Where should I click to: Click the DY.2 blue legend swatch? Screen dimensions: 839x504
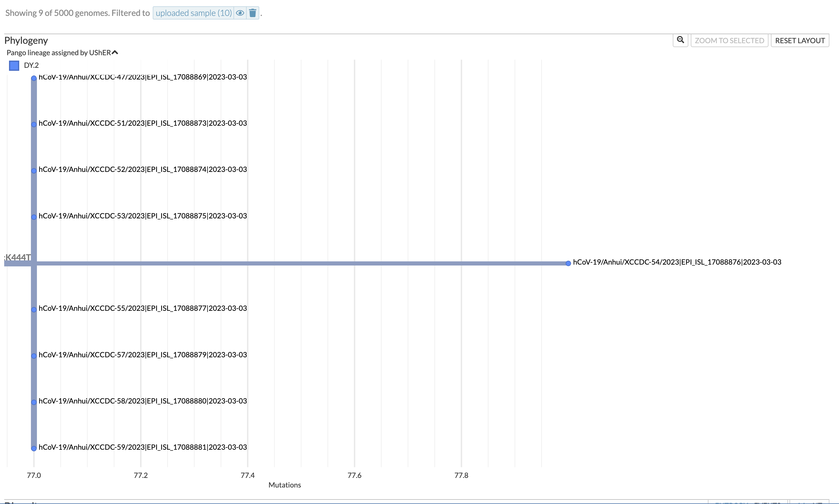pos(14,65)
